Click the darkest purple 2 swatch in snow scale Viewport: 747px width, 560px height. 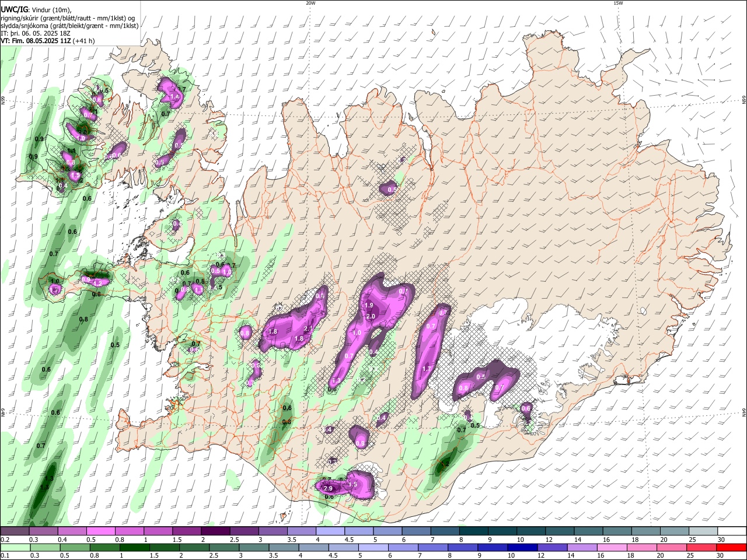[215, 531]
